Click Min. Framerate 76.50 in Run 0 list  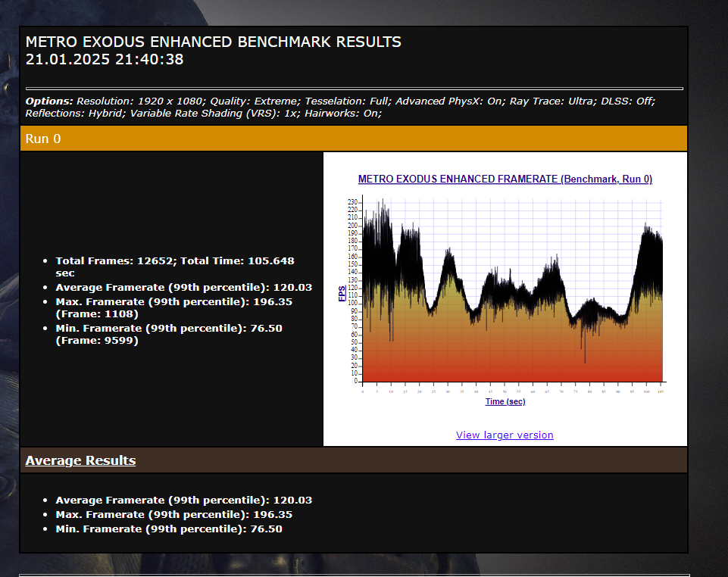(169, 328)
